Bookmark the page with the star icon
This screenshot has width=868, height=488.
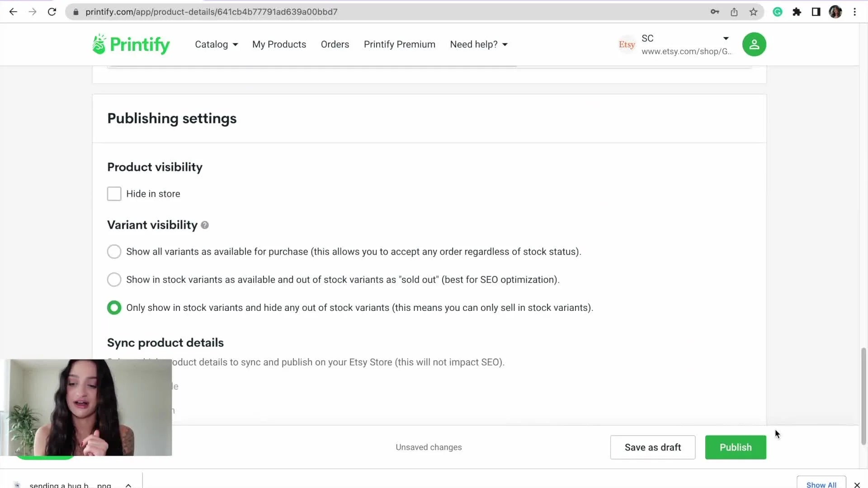click(753, 12)
